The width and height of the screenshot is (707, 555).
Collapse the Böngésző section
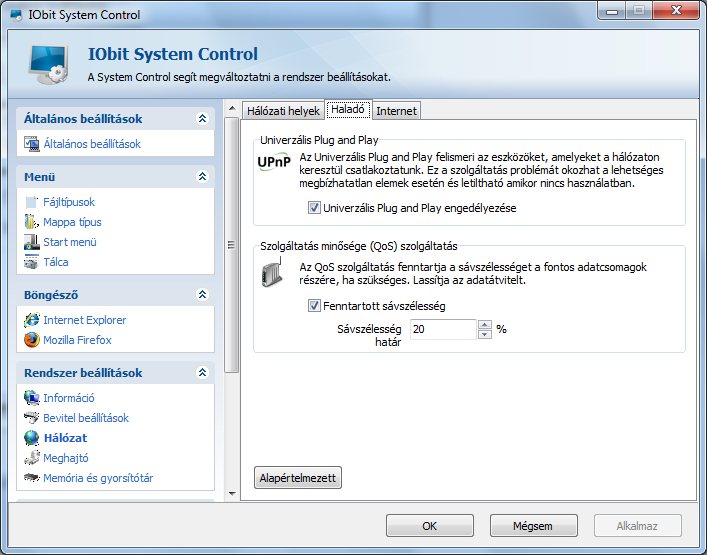202,294
